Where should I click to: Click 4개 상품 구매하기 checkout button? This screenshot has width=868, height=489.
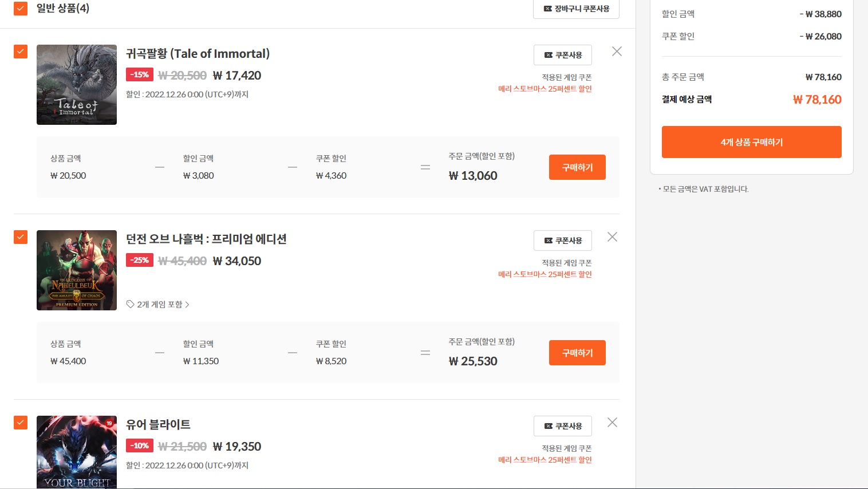pos(751,142)
